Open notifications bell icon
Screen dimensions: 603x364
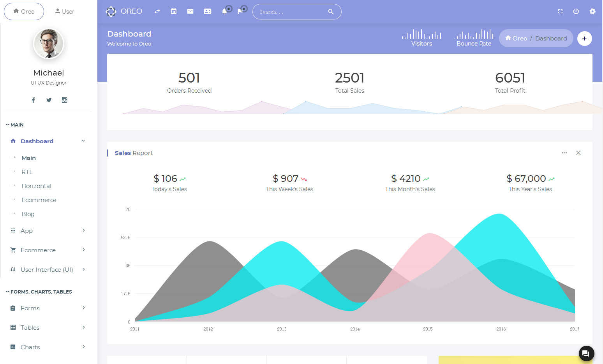point(224,12)
